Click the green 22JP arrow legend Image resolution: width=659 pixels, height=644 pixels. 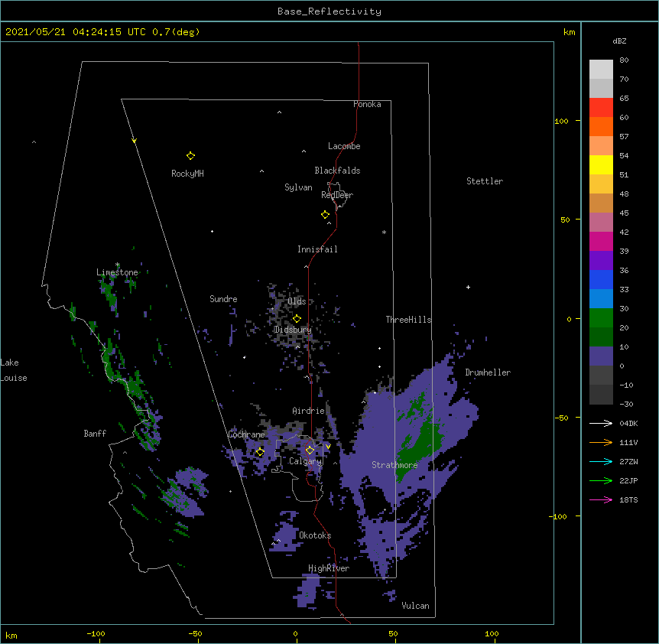click(601, 480)
